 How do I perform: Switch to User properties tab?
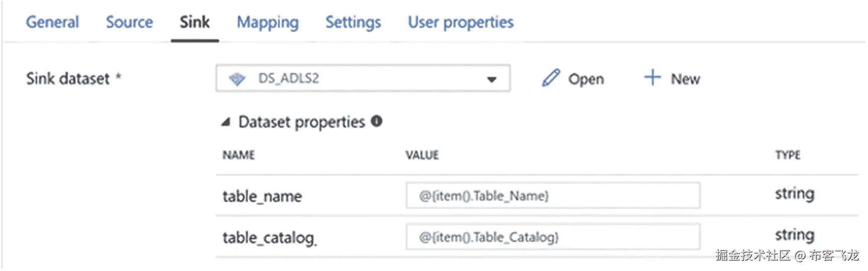[460, 22]
